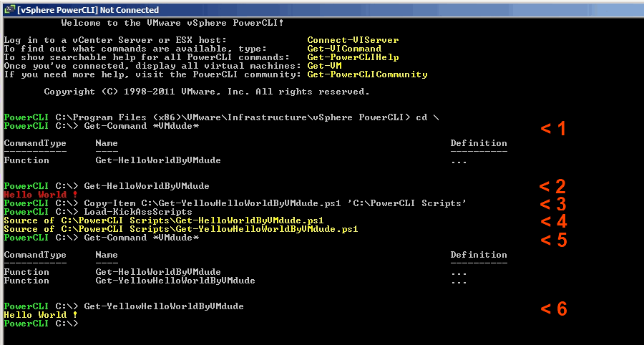The image size is (644, 345).
Task: Click the 'Load-KickAssScripts' command
Action: click(x=138, y=213)
